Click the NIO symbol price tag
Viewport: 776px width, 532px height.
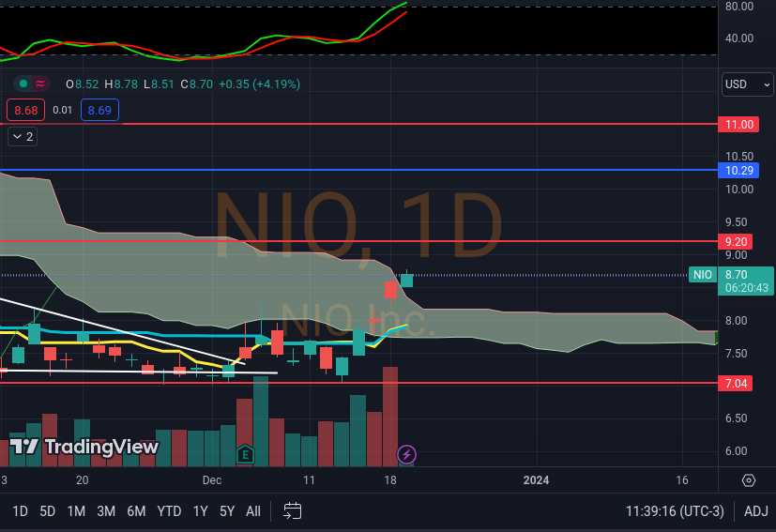tap(702, 275)
